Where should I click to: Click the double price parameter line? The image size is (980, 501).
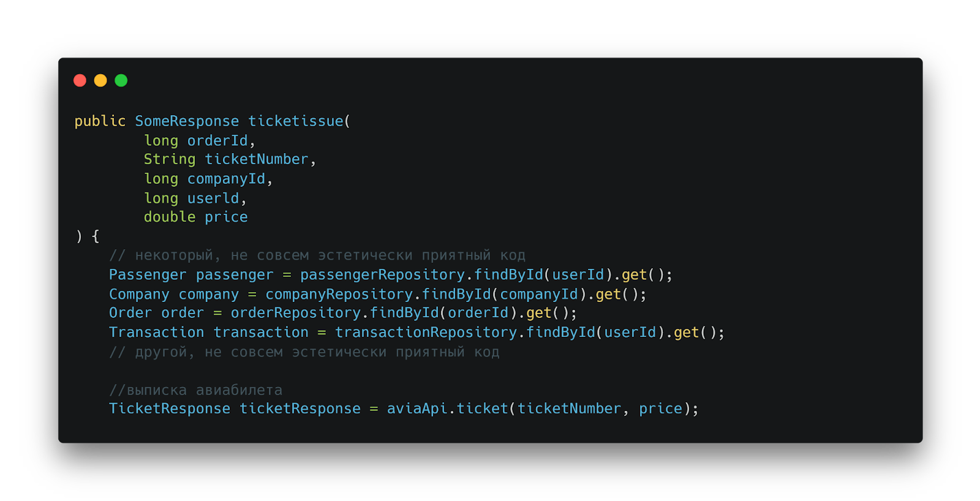195,217
